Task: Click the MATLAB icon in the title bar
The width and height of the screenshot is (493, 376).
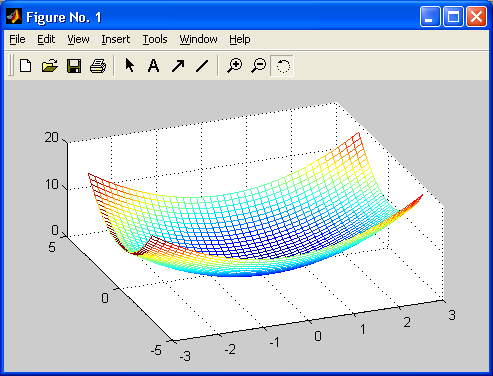Action: tap(14, 16)
